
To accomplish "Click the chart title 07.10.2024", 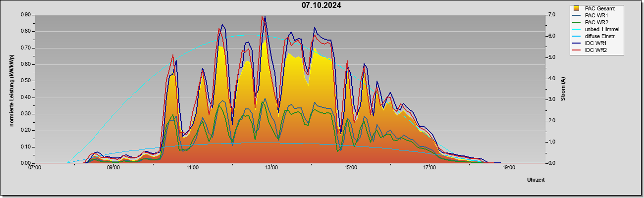I will pos(322,6).
